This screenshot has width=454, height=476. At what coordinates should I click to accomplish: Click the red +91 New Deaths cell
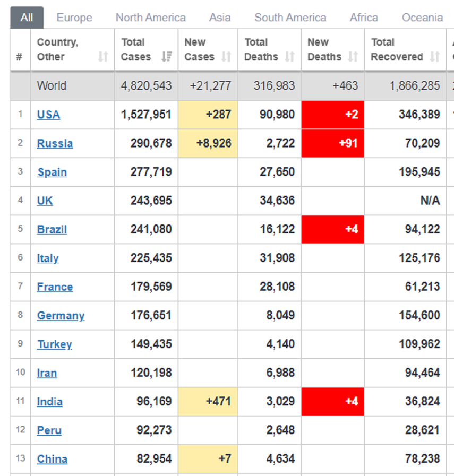pos(333,143)
